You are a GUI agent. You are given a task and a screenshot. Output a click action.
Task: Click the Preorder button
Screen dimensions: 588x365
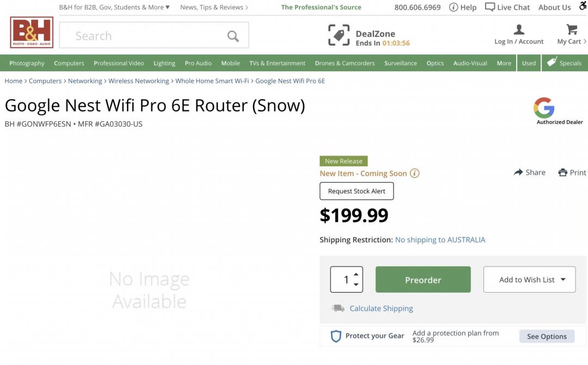(x=423, y=280)
